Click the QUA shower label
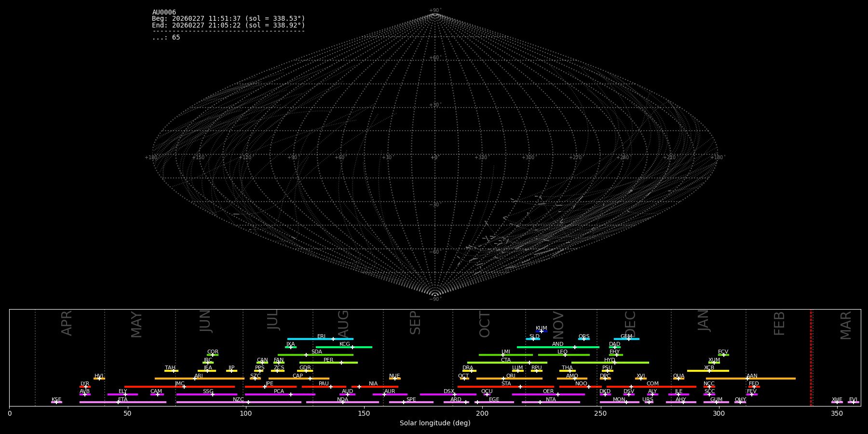This screenshot has width=868, height=434. point(678,376)
